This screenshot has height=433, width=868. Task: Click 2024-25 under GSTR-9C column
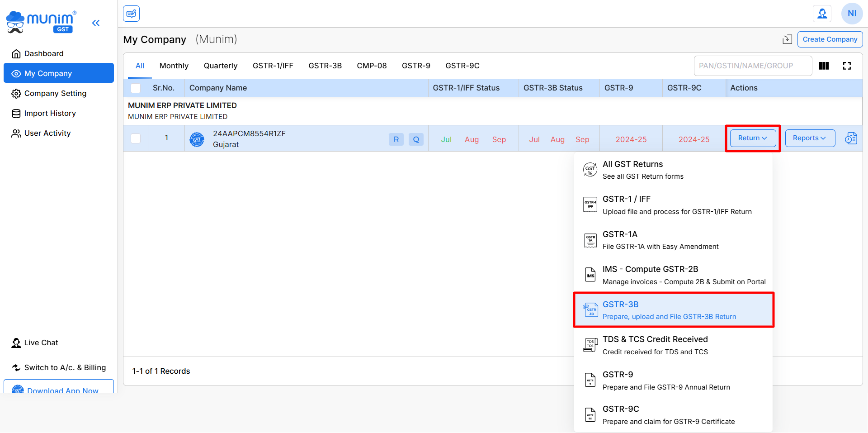click(694, 139)
